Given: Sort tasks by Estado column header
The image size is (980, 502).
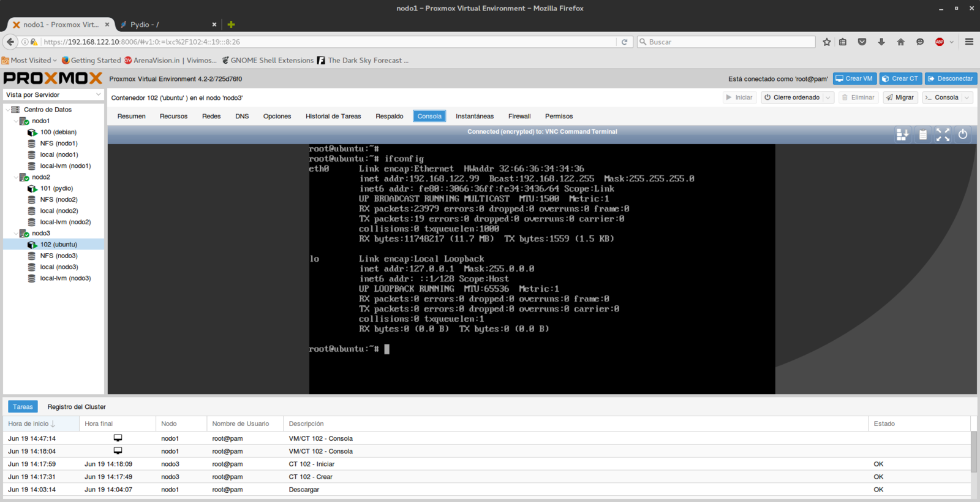Looking at the screenshot, I should [919, 424].
